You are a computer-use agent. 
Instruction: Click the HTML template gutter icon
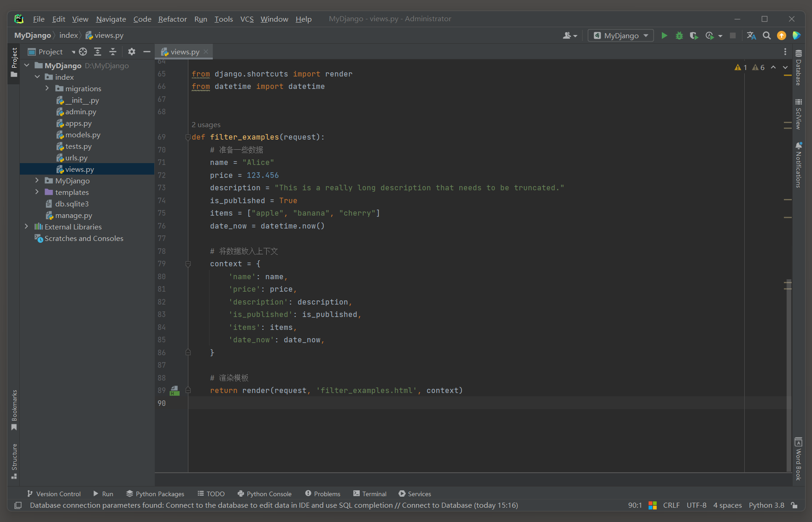point(175,391)
